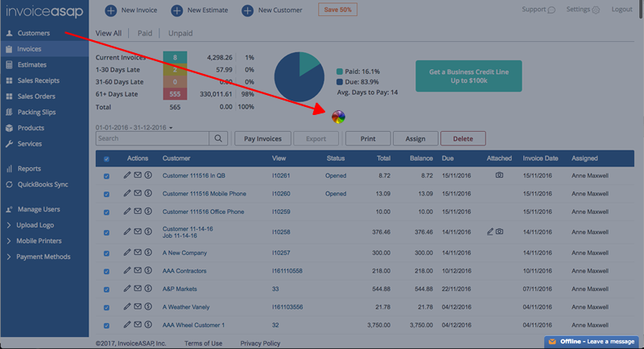
Task: Click dollar payment icon for A New Company
Action: coord(148,252)
